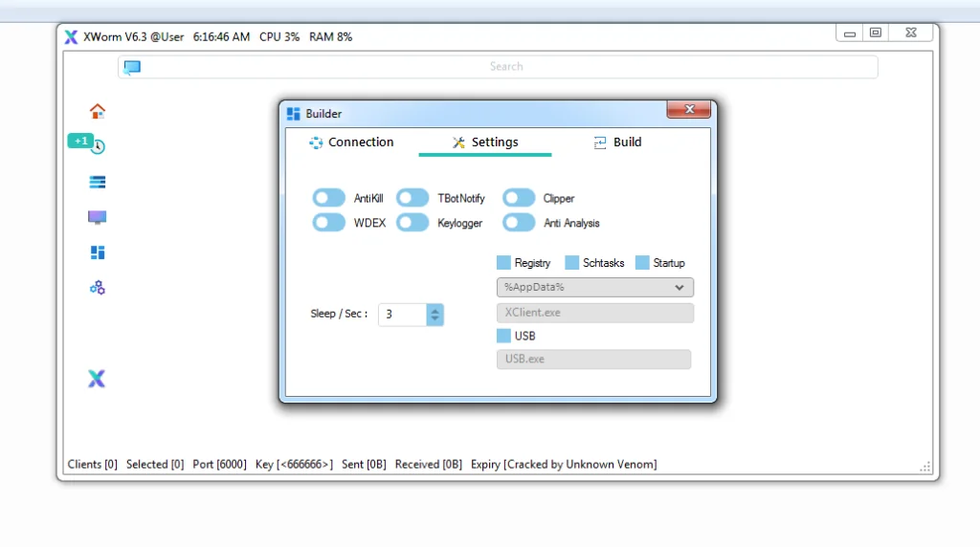The image size is (980, 547).
Task: Toggle the AntiKill switch
Action: pyautogui.click(x=329, y=198)
